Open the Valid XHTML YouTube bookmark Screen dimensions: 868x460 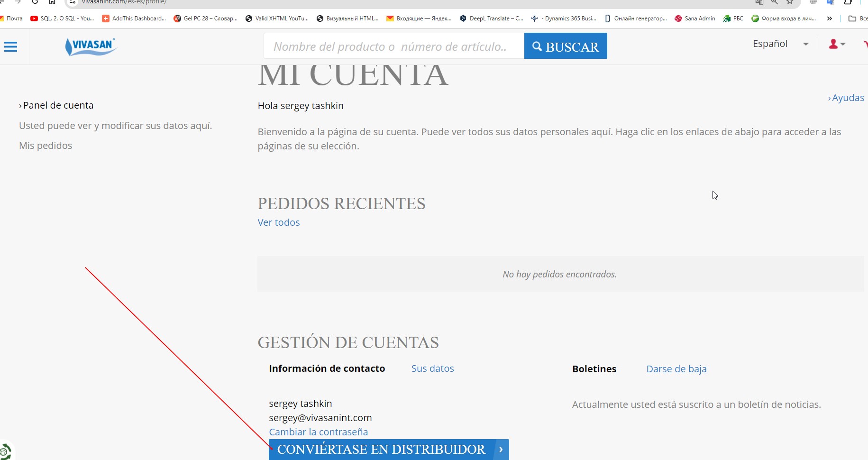(277, 18)
